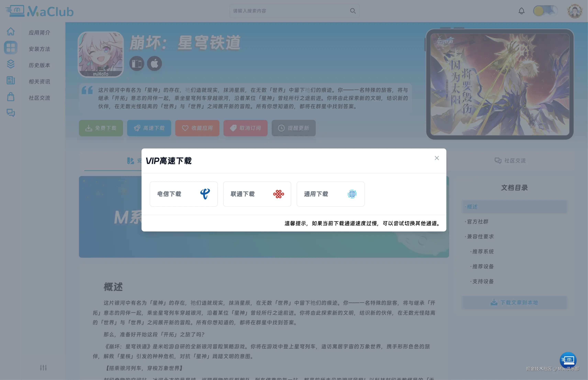The height and width of the screenshot is (380, 588).
Task: Click the green 免费下载 button
Action: tap(101, 128)
